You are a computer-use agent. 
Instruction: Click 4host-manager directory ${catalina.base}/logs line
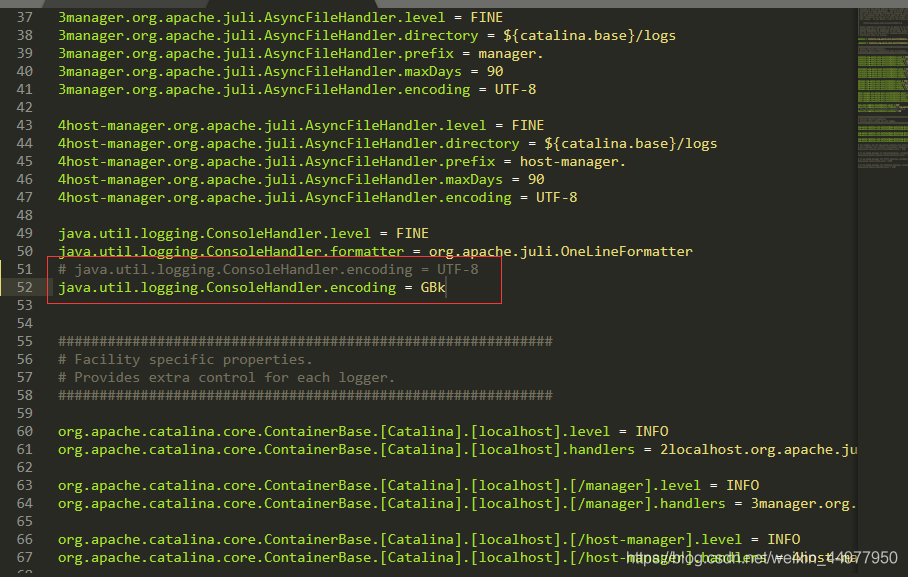click(x=387, y=144)
